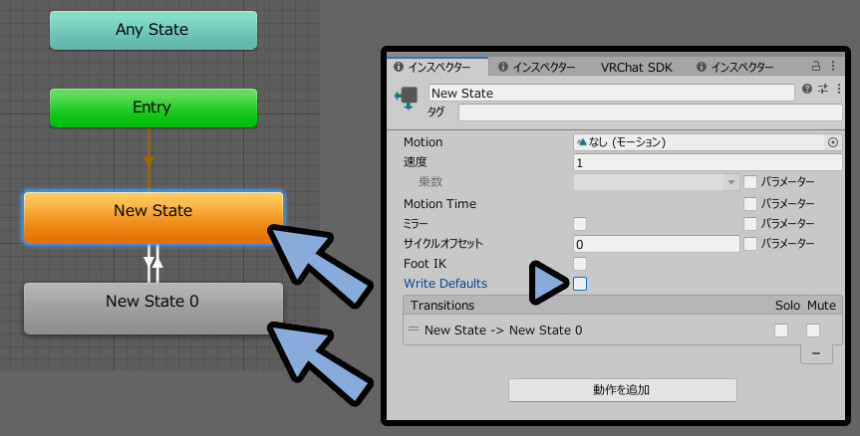
Task: Toggle Mute for the transition
Action: [x=813, y=330]
